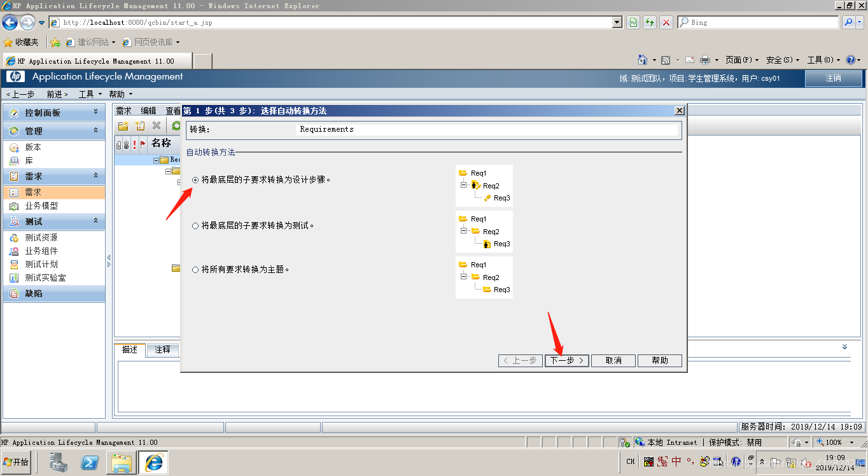Open 库 (Libraries) in sidebar
Image resolution: width=868 pixels, height=476 pixels.
(29, 161)
